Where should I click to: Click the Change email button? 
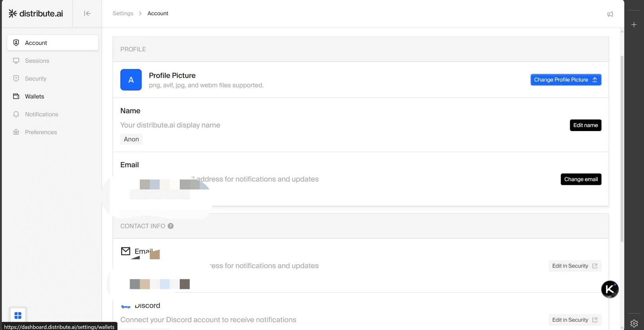(x=581, y=179)
